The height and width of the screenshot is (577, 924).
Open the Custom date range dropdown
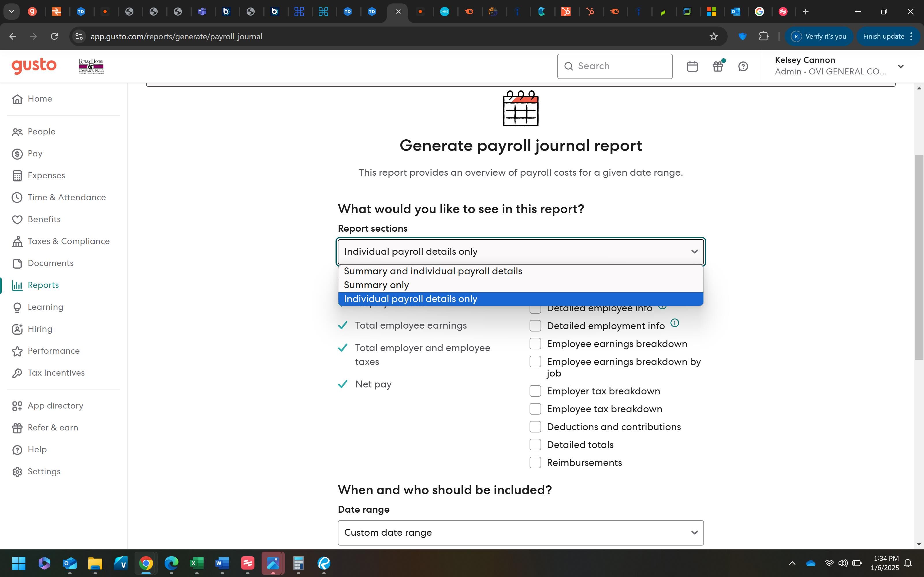(x=520, y=532)
